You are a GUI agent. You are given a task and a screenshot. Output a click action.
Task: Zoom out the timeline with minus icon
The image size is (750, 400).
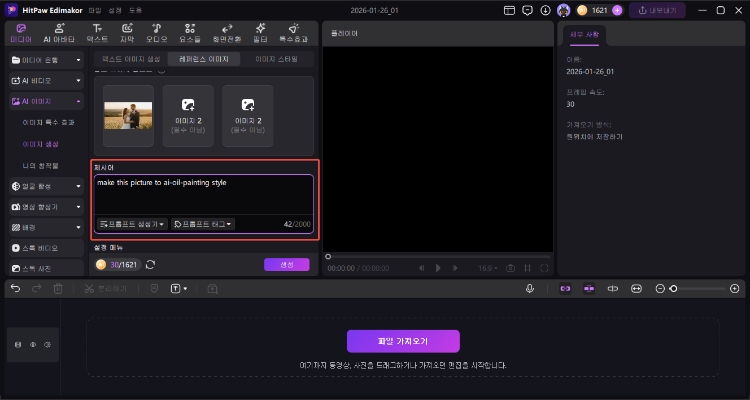[x=660, y=289]
